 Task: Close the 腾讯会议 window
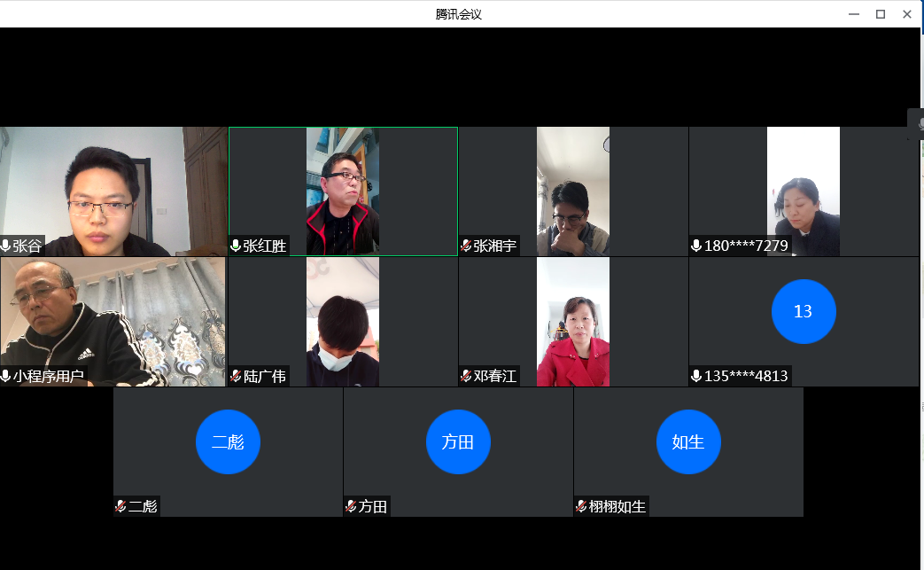click(x=907, y=14)
